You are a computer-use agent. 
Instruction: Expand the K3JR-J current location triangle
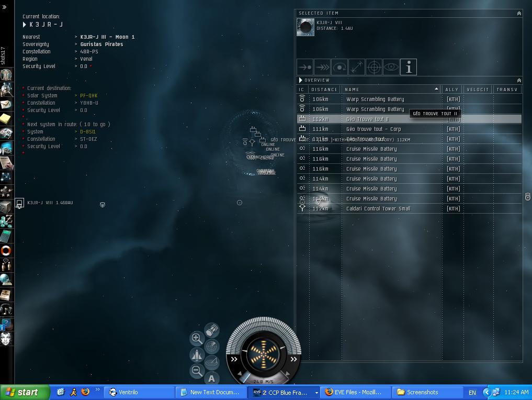coord(25,25)
